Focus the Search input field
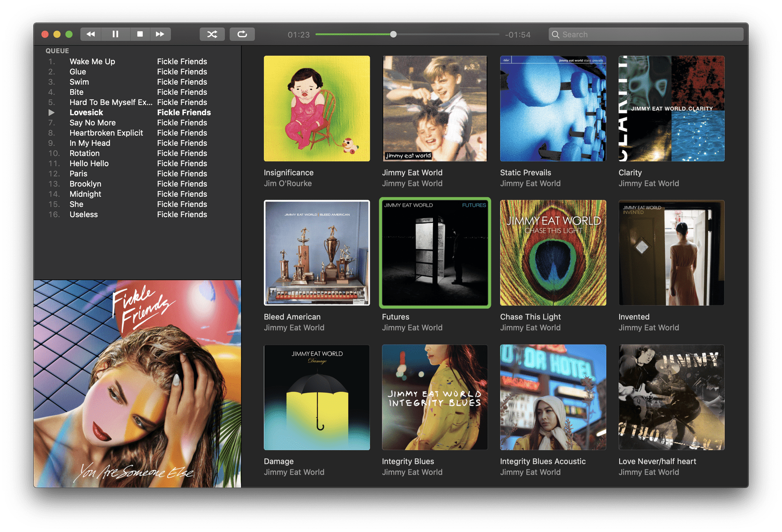 click(649, 35)
